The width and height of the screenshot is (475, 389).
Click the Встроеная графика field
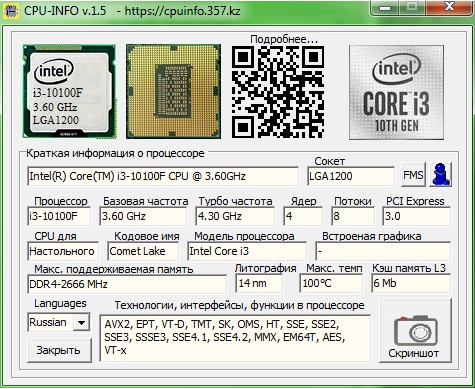pyautogui.click(x=383, y=251)
